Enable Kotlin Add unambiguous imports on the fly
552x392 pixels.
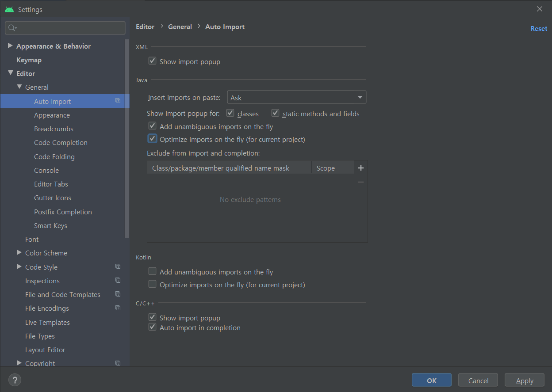(152, 271)
